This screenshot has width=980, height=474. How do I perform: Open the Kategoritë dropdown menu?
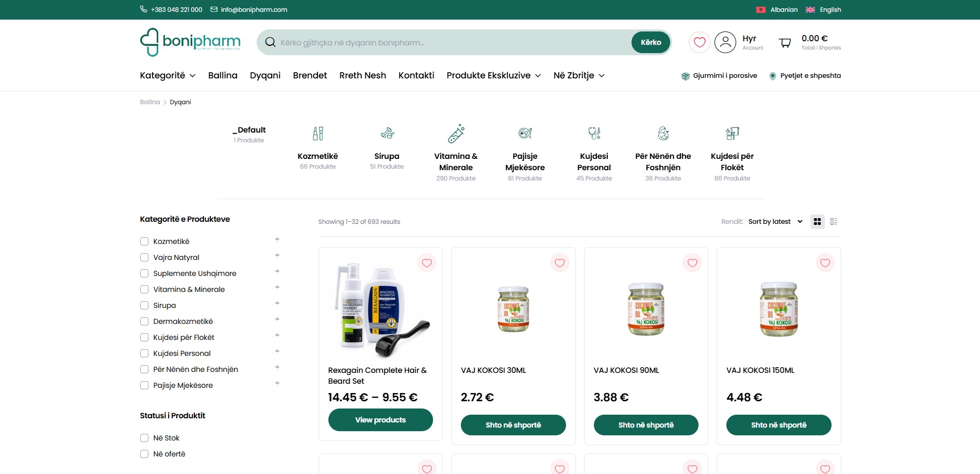click(168, 75)
